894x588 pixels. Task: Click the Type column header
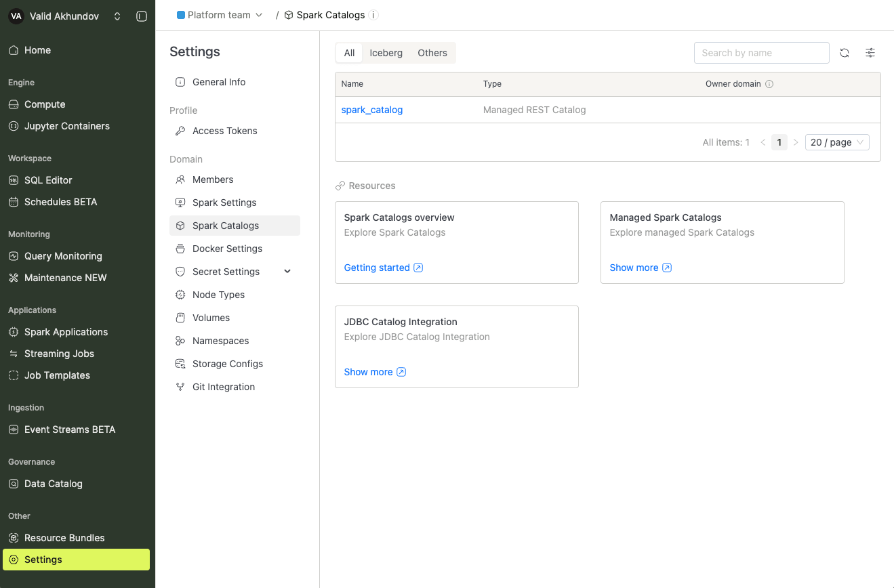(492, 84)
